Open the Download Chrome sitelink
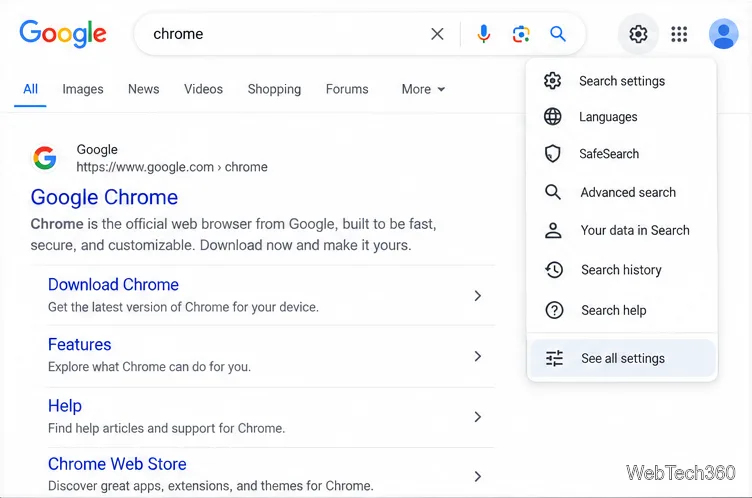The image size is (752, 498). pos(113,285)
